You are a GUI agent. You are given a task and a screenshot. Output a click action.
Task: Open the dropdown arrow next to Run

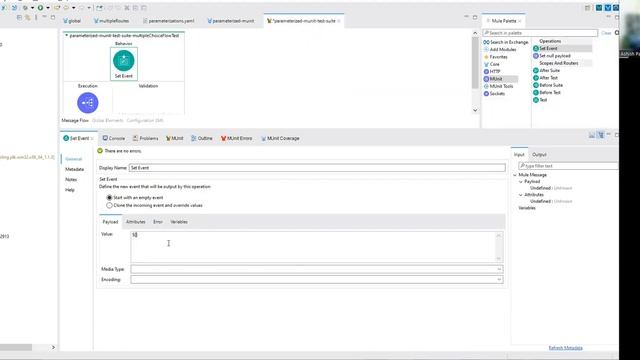(48, 8)
